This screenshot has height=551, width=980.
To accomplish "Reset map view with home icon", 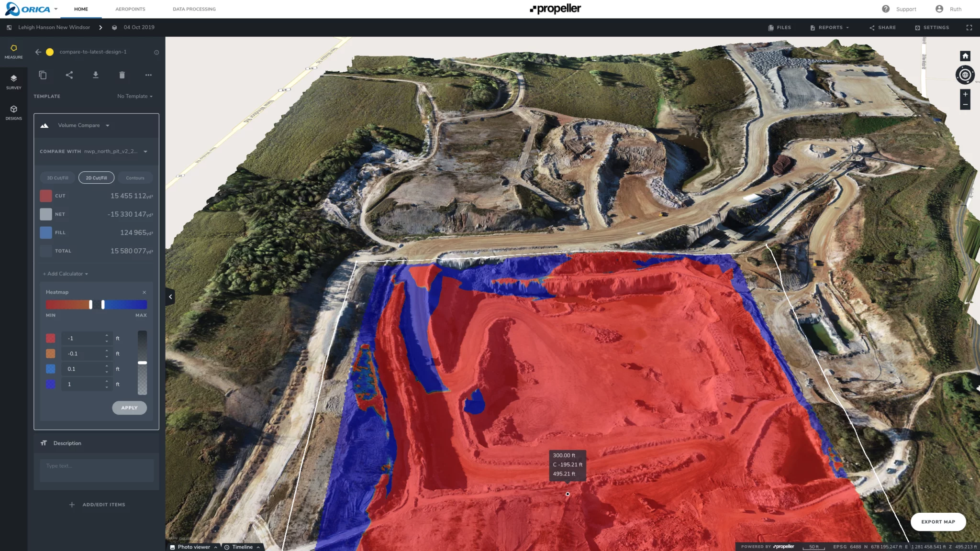I will tap(965, 56).
